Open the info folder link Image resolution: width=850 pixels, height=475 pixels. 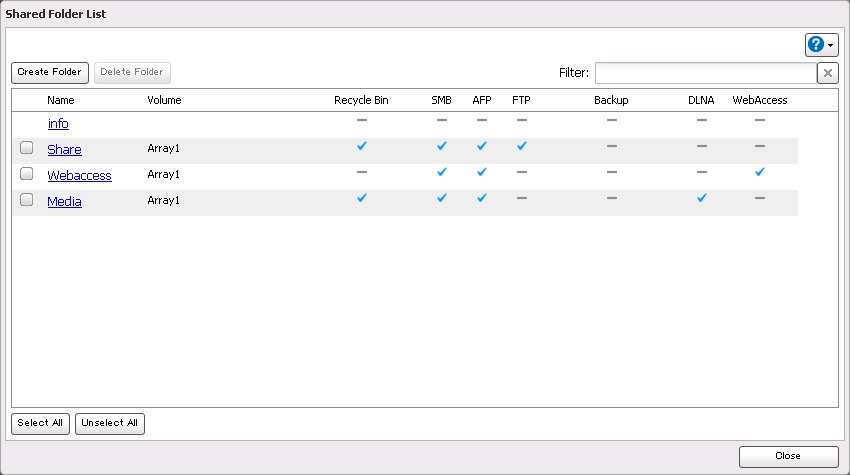click(x=58, y=124)
